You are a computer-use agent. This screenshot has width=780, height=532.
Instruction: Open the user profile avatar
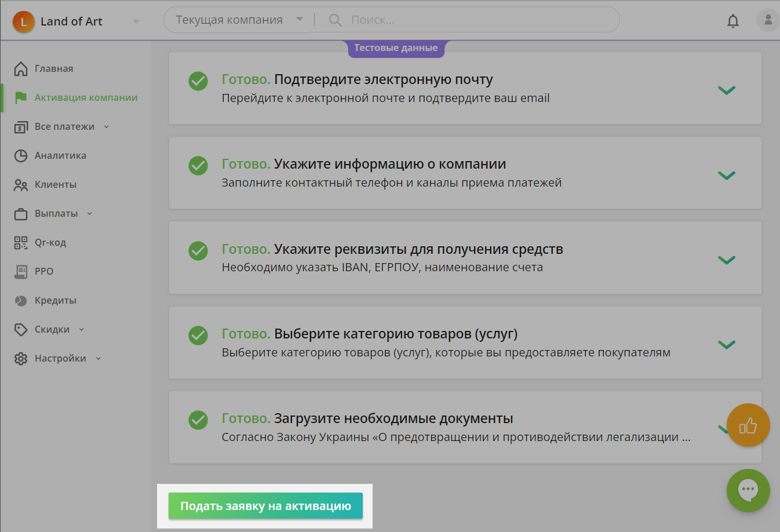pos(768,20)
